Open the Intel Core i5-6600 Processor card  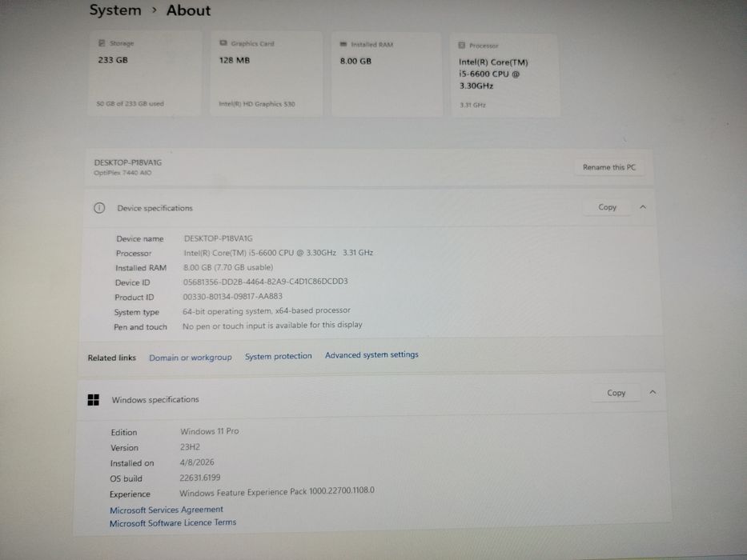pyautogui.click(x=505, y=76)
